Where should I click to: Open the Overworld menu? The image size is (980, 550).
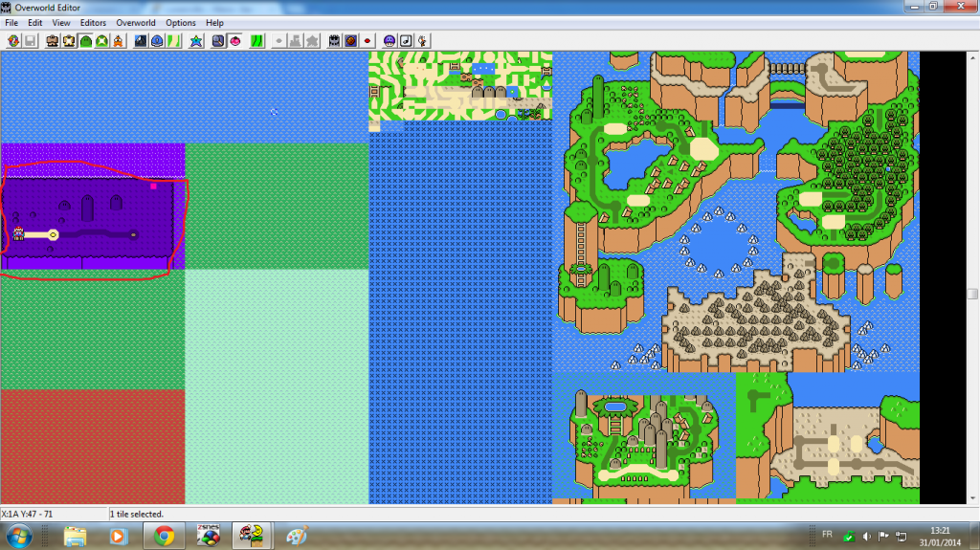(x=136, y=23)
